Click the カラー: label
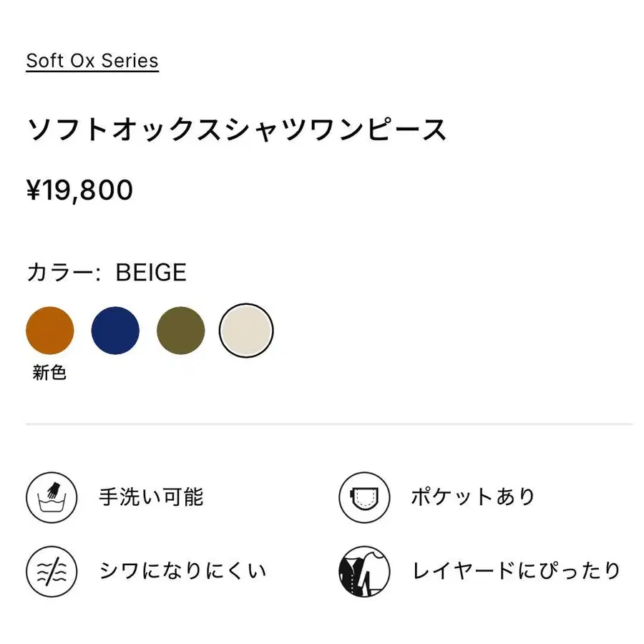The image size is (644, 644). [x=64, y=273]
